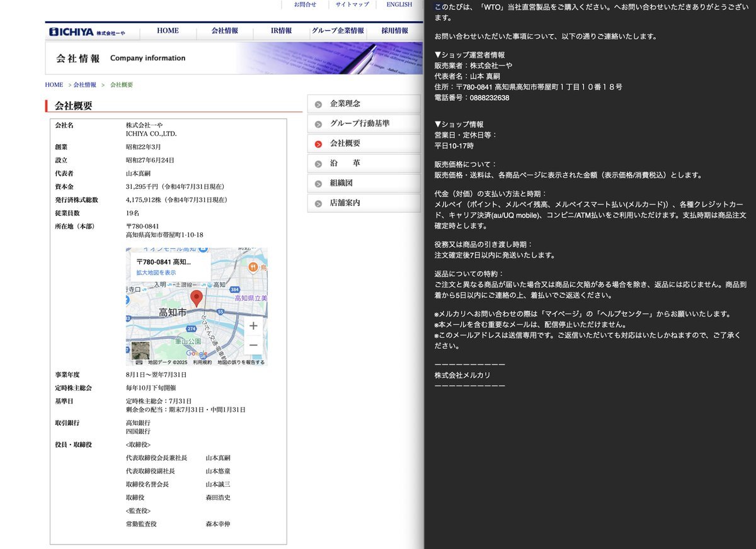Click the employee count 19名
Viewport: 756px width, 549px height.
point(133,213)
